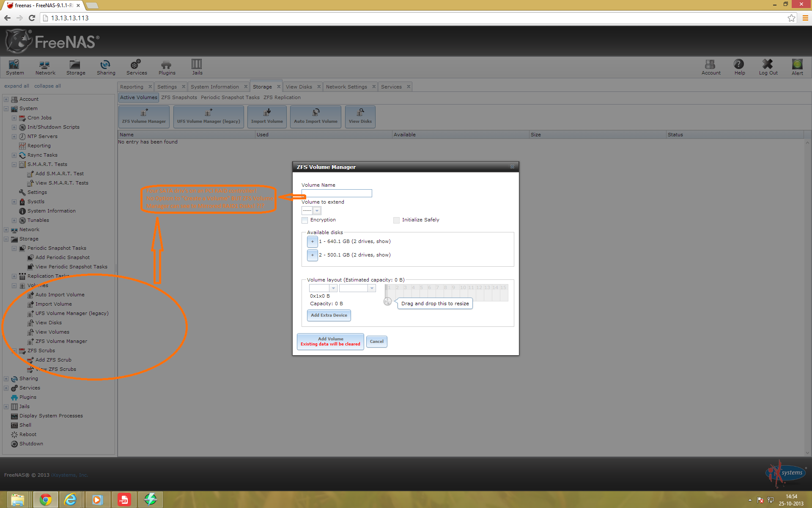Viewport: 812px width, 508px height.
Task: Click Shutdown in the sidebar tree
Action: [x=31, y=444]
